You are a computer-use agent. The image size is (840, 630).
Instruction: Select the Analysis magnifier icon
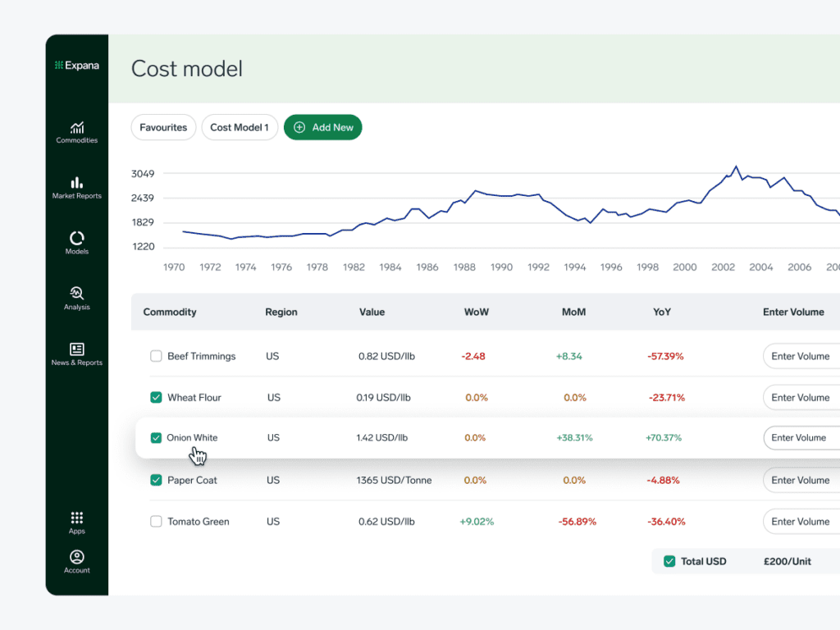(76, 297)
